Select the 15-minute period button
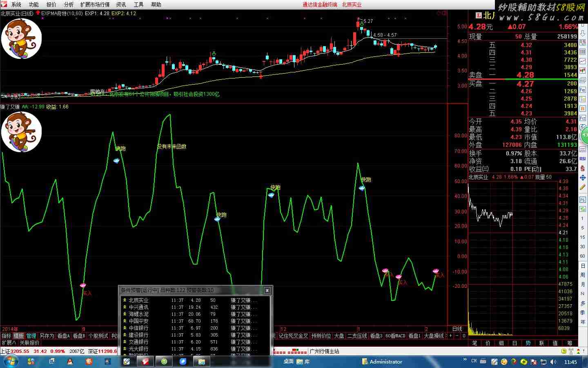The height and width of the screenshot is (368, 588). pyautogui.click(x=583, y=237)
